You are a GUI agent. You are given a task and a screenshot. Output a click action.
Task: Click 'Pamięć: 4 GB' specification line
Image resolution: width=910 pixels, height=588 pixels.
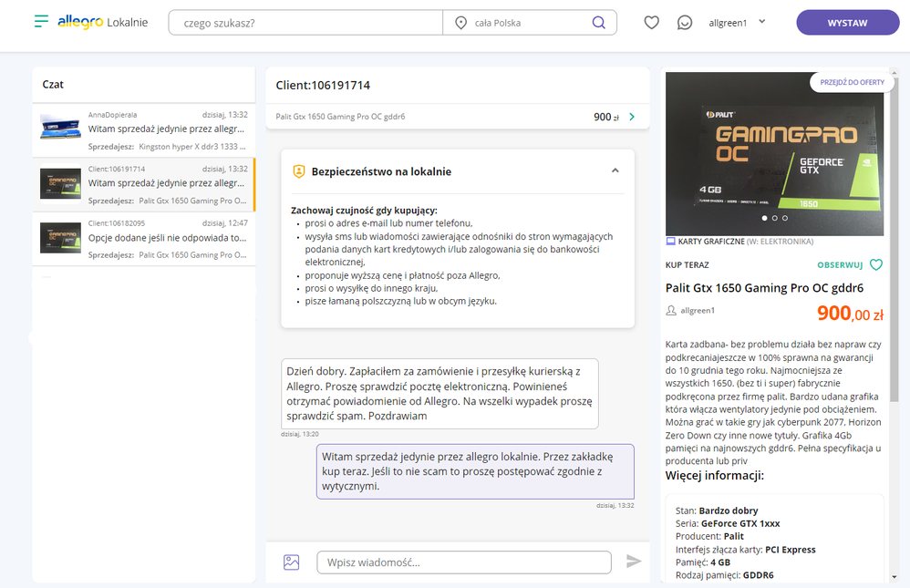coord(703,562)
